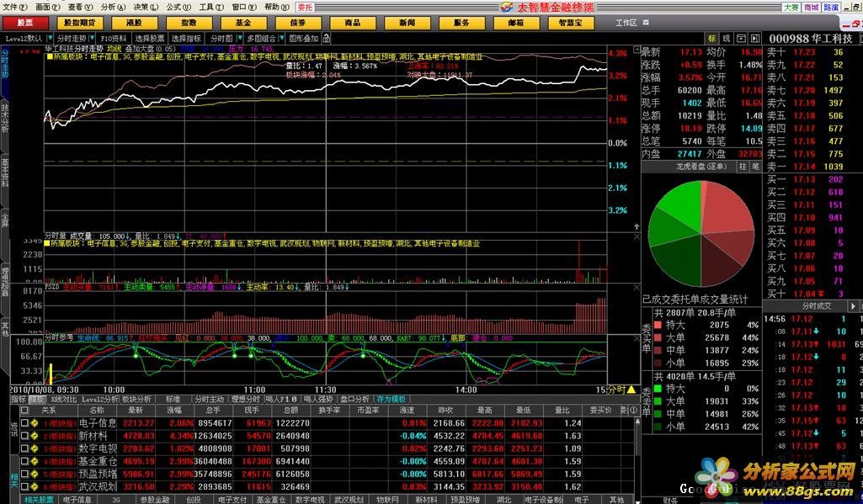The image size is (863, 504).
Task: Open the 文件(F) menu
Action: point(15,8)
